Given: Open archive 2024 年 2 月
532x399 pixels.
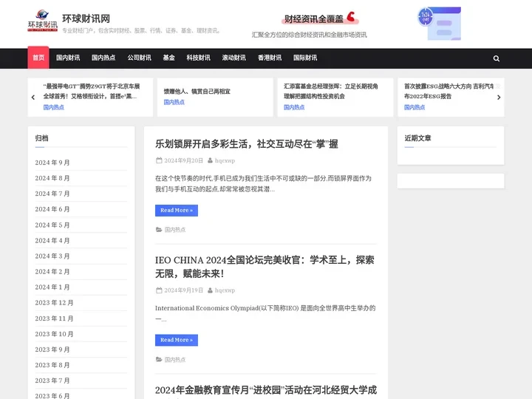Looking at the screenshot, I should tap(52, 272).
